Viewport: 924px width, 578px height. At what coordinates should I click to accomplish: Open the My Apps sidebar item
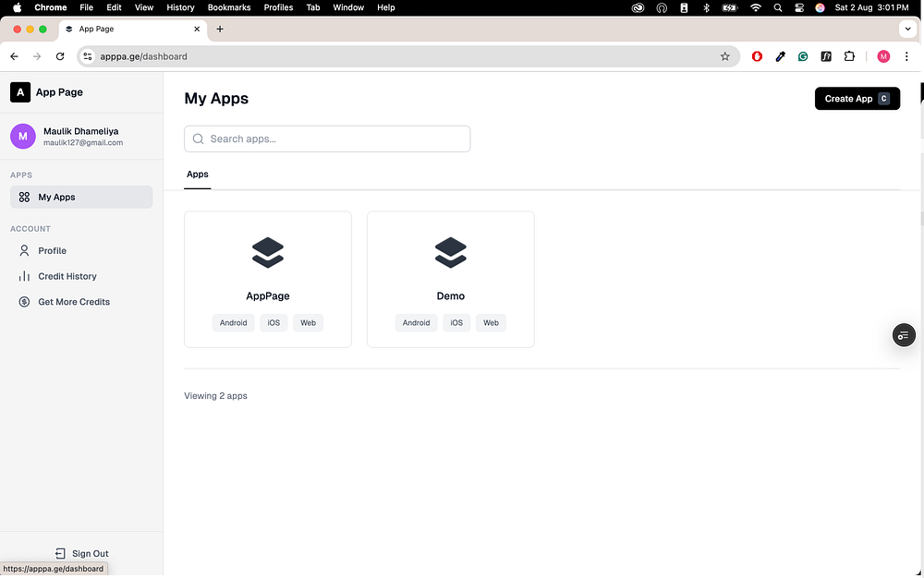click(x=81, y=198)
